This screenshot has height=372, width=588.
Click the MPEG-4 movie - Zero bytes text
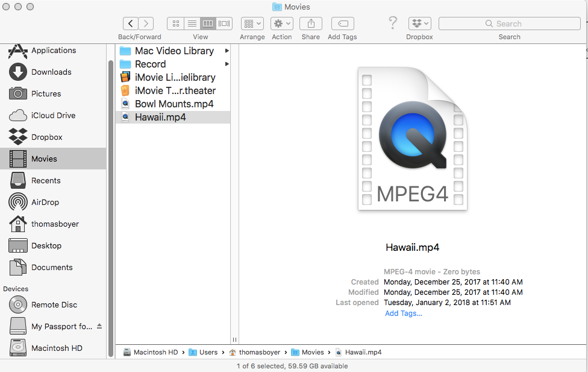tap(431, 272)
